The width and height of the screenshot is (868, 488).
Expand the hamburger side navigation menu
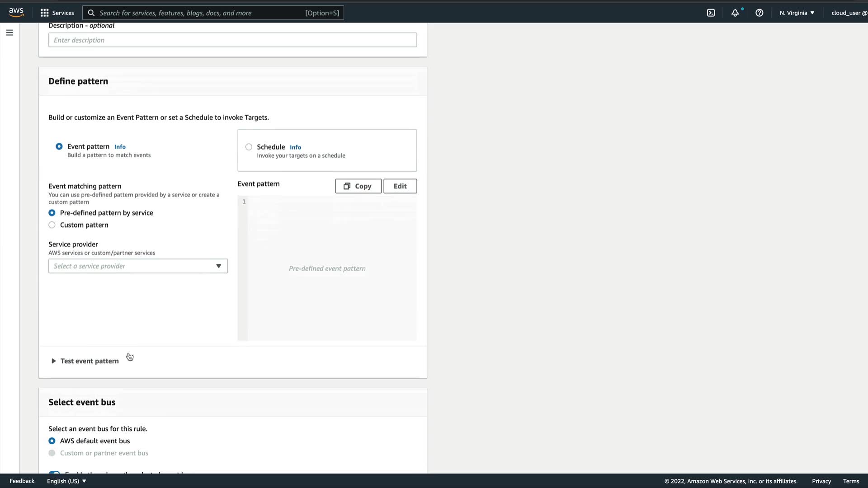[x=9, y=33]
